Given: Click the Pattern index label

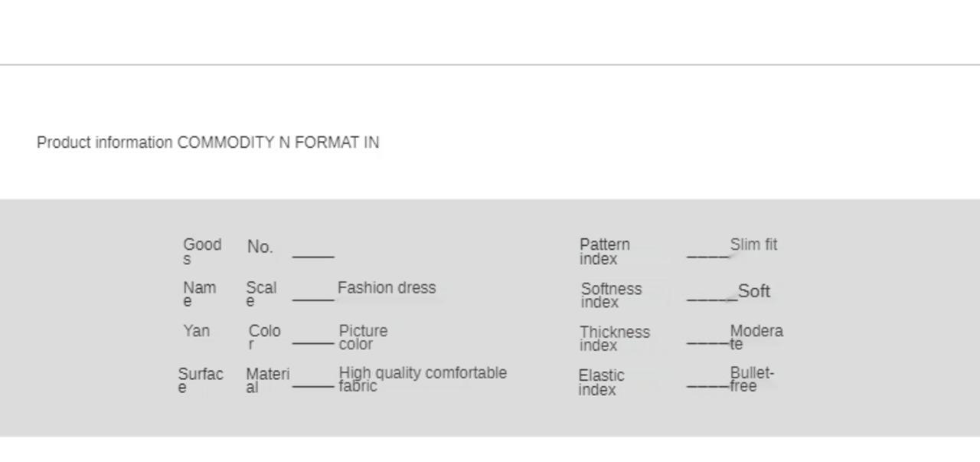Looking at the screenshot, I should click(x=604, y=251).
